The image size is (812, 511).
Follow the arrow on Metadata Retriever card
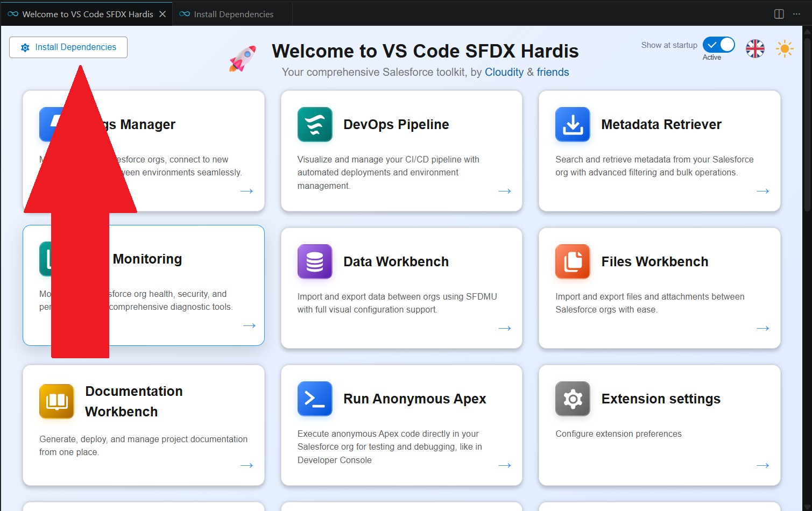tap(763, 191)
